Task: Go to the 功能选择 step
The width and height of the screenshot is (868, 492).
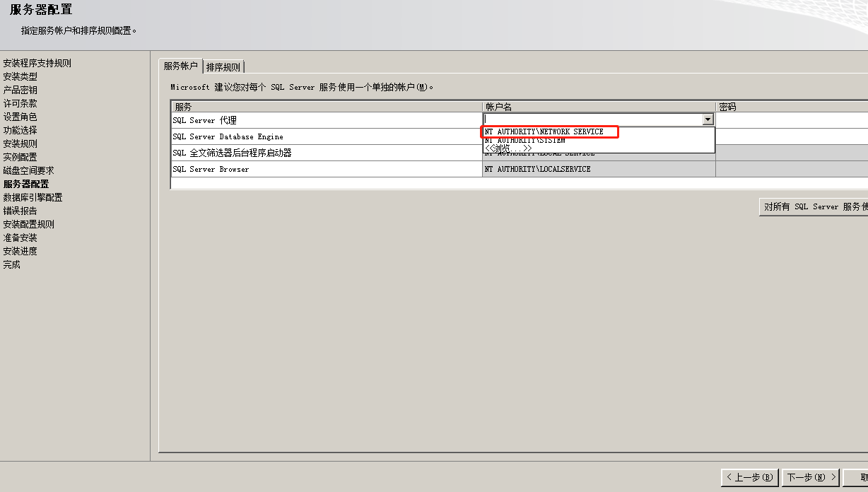Action: pyautogui.click(x=20, y=130)
